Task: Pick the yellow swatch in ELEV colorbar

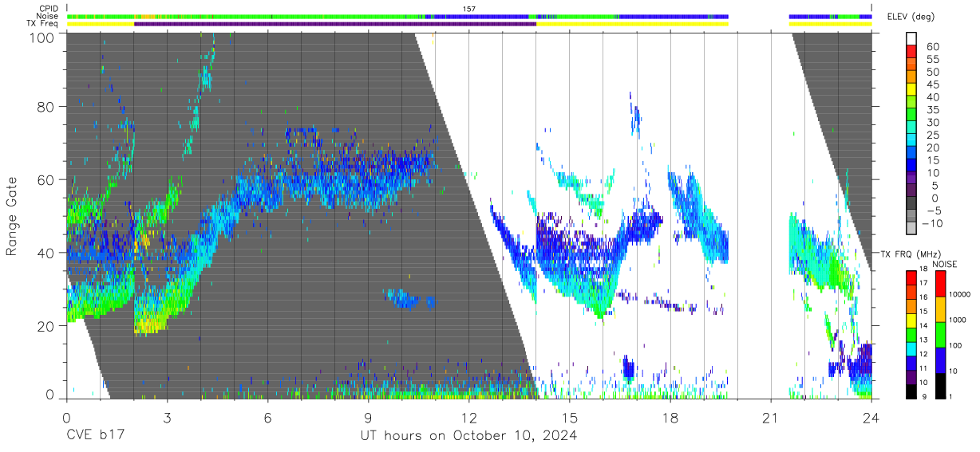Action: click(911, 91)
